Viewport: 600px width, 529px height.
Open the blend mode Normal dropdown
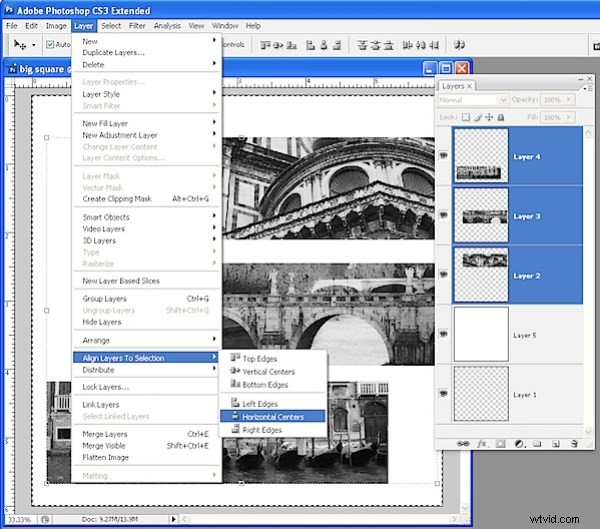474,101
